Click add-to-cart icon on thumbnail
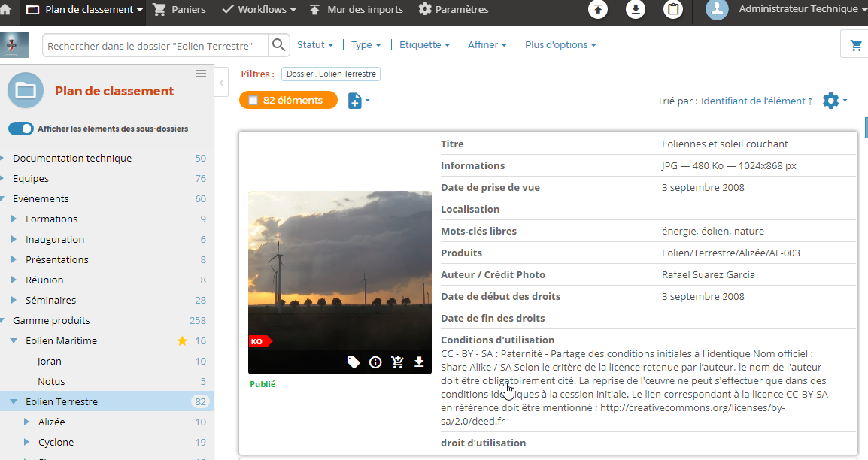The image size is (868, 460). (x=397, y=362)
